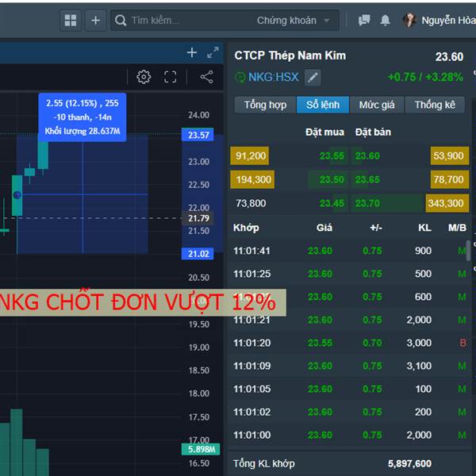Click the M/B column header
This screenshot has width=476, height=476.
(x=457, y=228)
